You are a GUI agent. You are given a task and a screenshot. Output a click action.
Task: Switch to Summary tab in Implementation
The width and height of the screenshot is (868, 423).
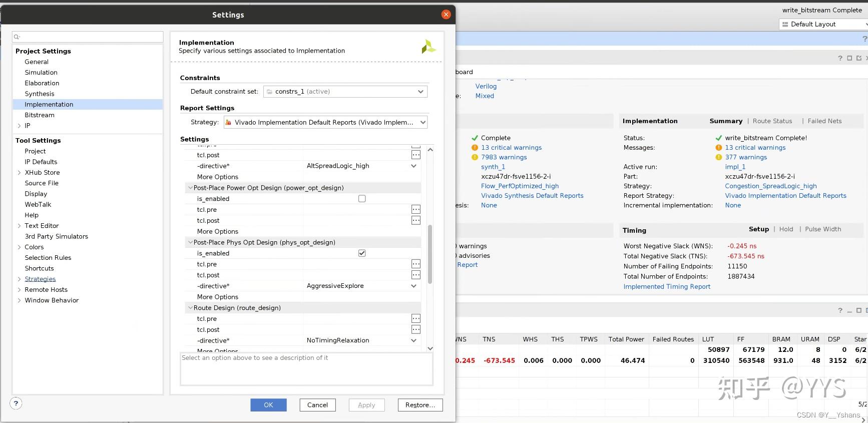coord(726,121)
